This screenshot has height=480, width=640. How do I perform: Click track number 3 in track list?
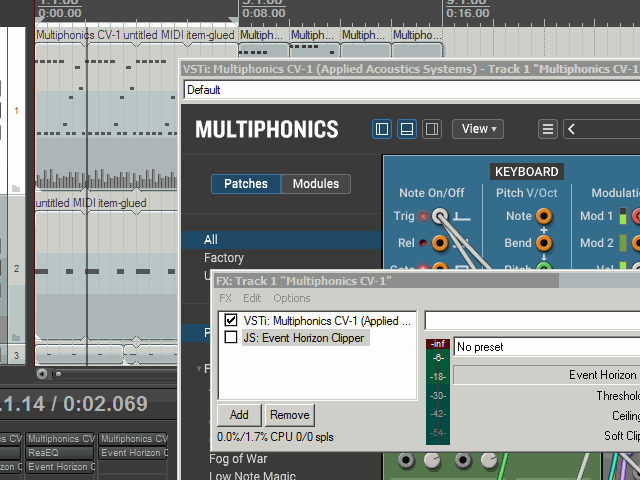click(16, 356)
